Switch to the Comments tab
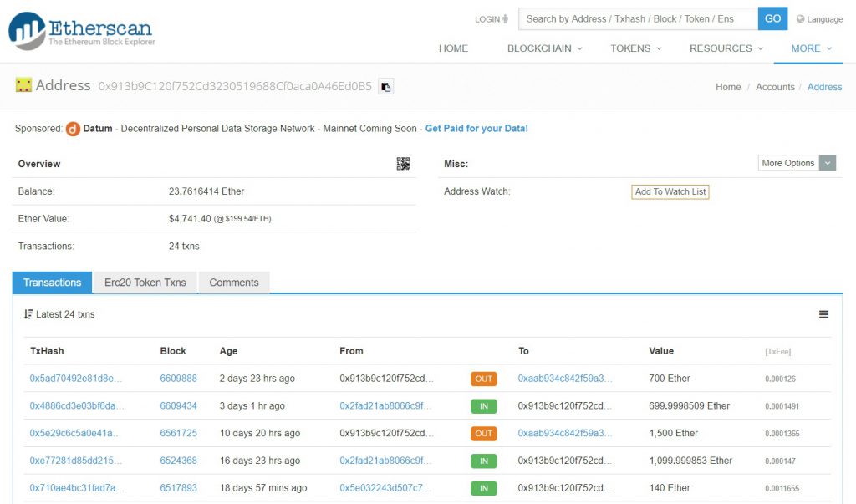 point(234,283)
